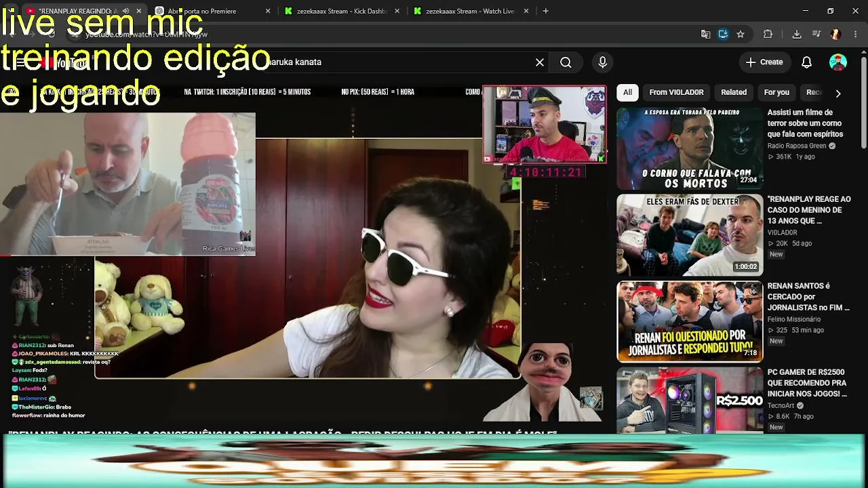Click the 7:18 duration badge
868x488 pixels.
click(751, 353)
